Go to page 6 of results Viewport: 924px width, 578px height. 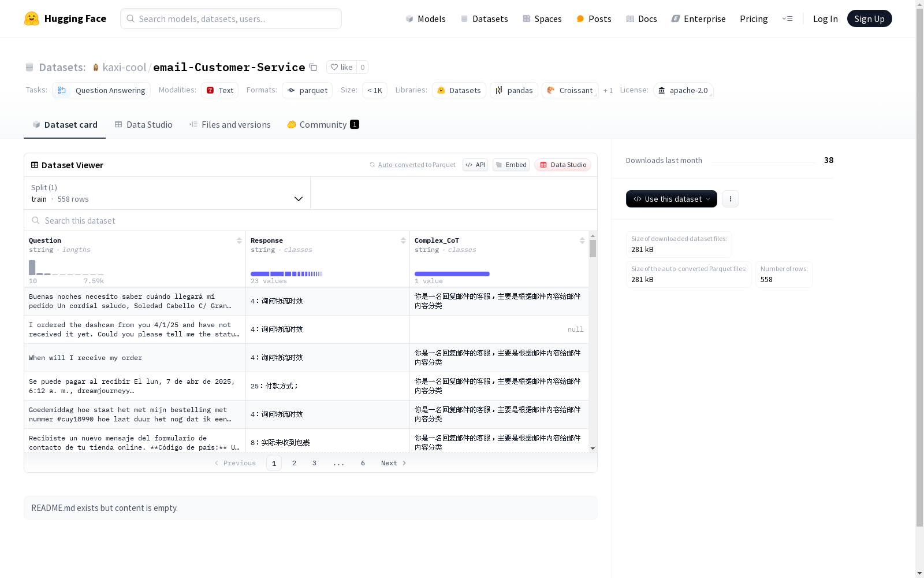[363, 463]
